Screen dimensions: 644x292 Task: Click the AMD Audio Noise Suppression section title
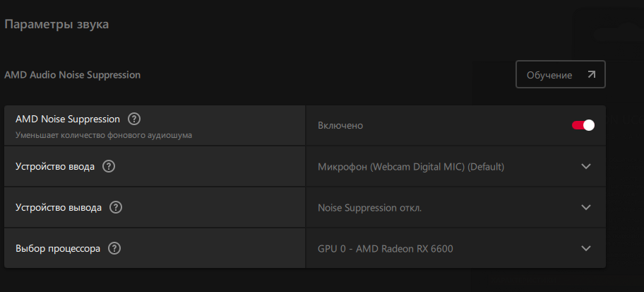72,75
